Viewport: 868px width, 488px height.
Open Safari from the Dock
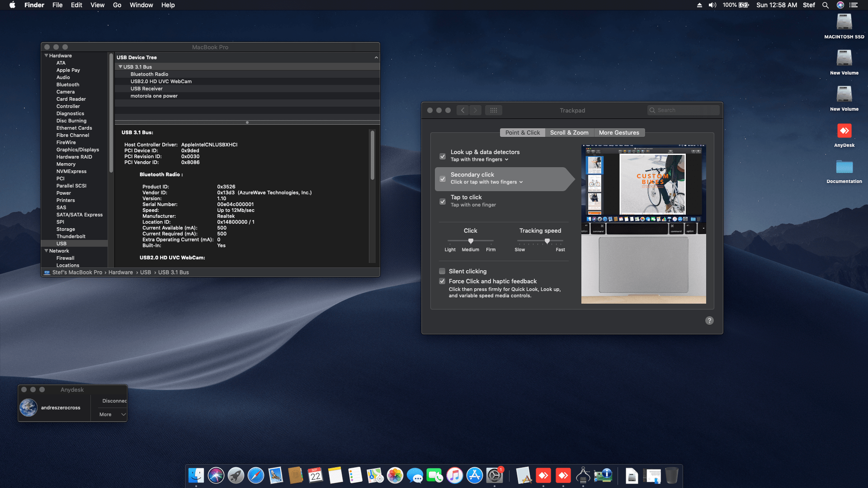point(256,475)
